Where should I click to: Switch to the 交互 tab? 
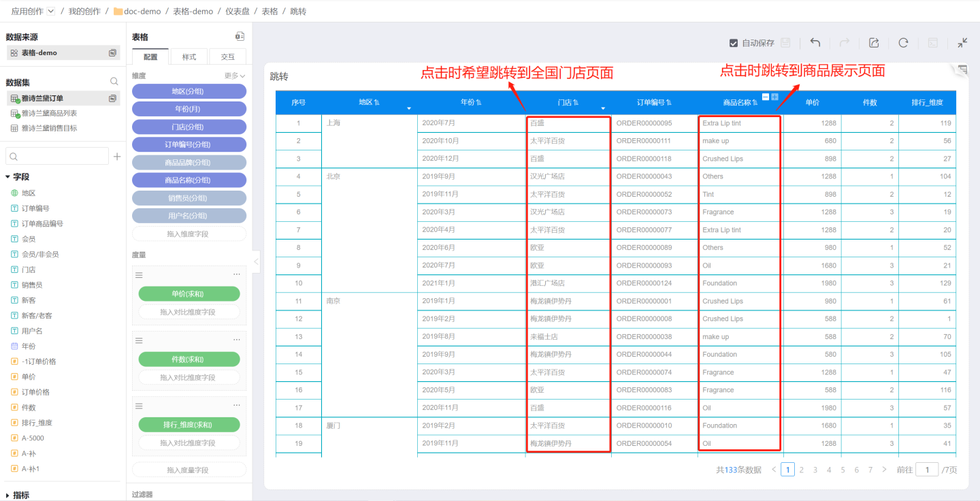[227, 57]
